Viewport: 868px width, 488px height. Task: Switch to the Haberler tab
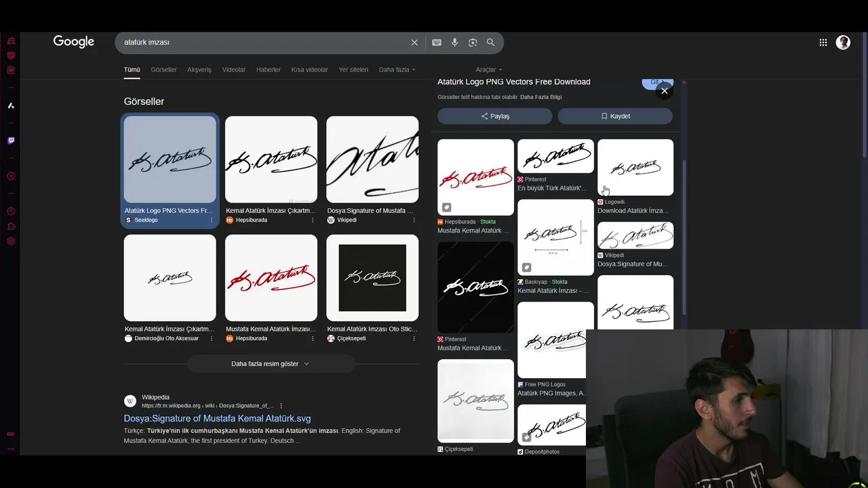269,70
